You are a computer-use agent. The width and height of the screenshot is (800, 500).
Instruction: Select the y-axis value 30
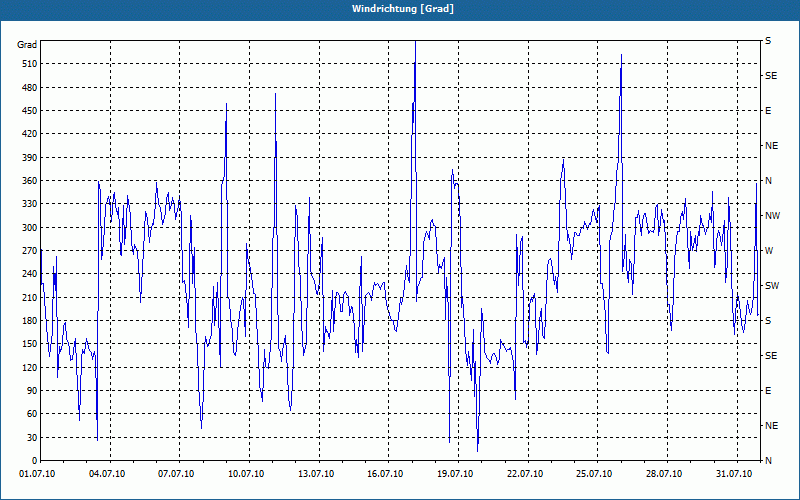pyautogui.click(x=33, y=437)
